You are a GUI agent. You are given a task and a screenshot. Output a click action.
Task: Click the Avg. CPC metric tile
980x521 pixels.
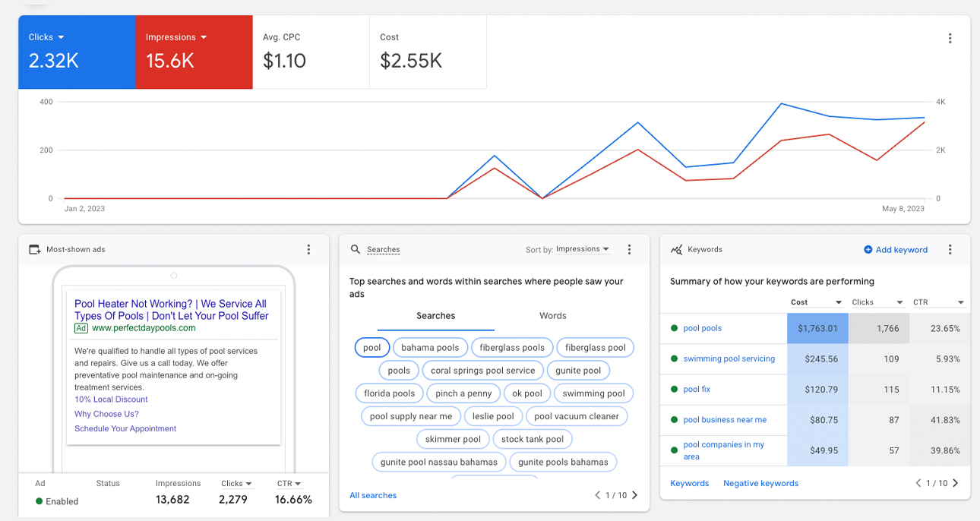click(311, 52)
